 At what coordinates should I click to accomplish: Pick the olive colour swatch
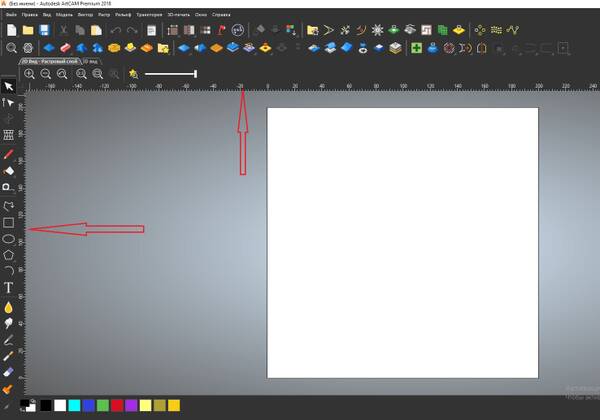pyautogui.click(x=160, y=405)
